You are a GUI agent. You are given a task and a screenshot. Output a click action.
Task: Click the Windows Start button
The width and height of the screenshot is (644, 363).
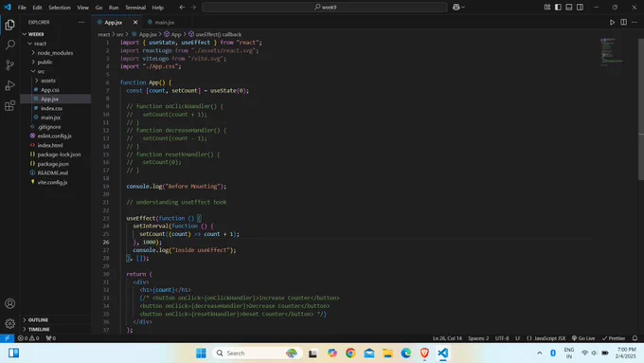tap(201, 354)
